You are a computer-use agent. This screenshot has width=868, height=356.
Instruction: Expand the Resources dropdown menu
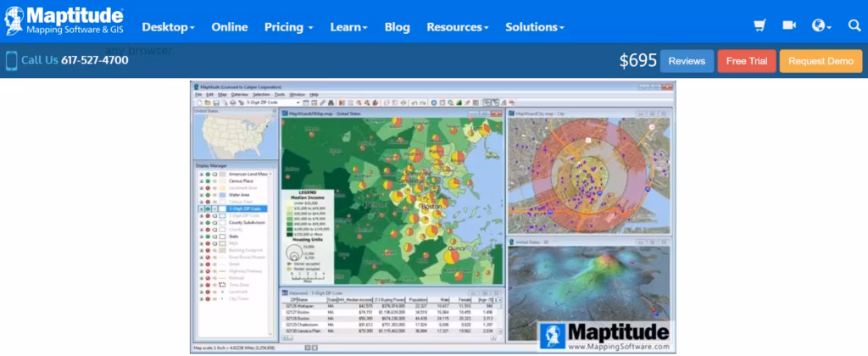click(457, 26)
